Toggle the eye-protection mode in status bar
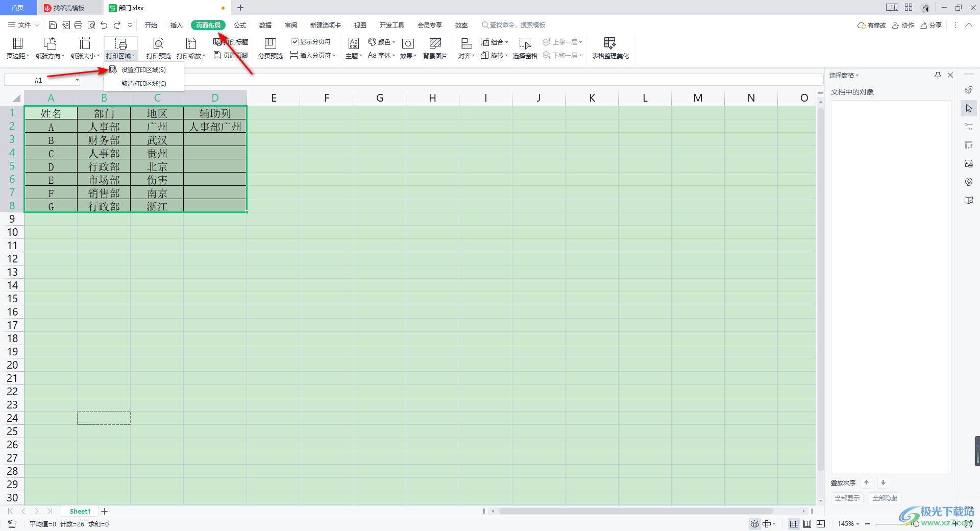The width and height of the screenshot is (980, 531). 754,524
